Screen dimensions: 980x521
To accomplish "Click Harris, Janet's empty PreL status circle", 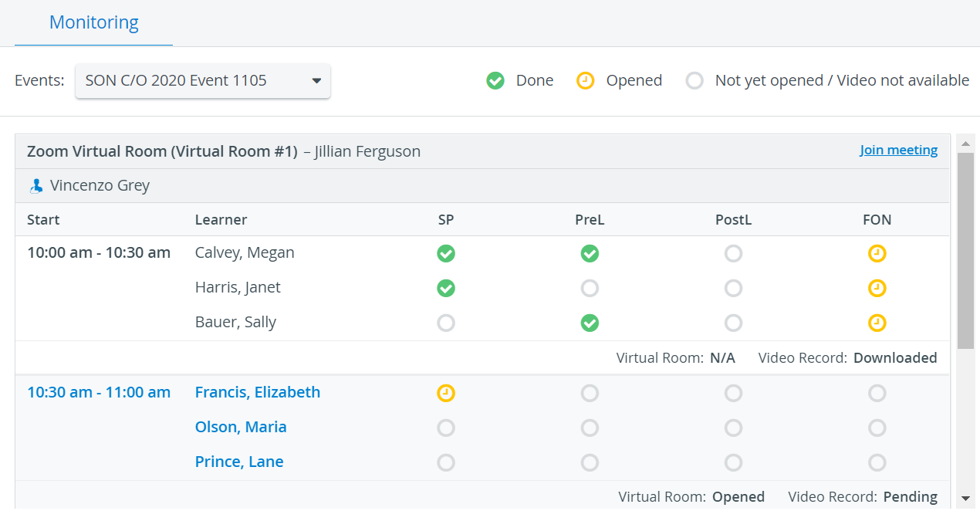I will tap(590, 288).
